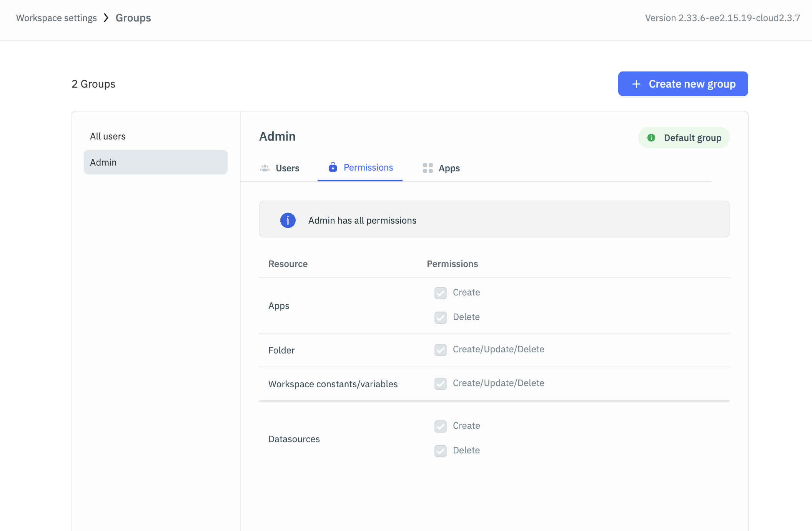Click the blue info icon in banner

[288, 221]
